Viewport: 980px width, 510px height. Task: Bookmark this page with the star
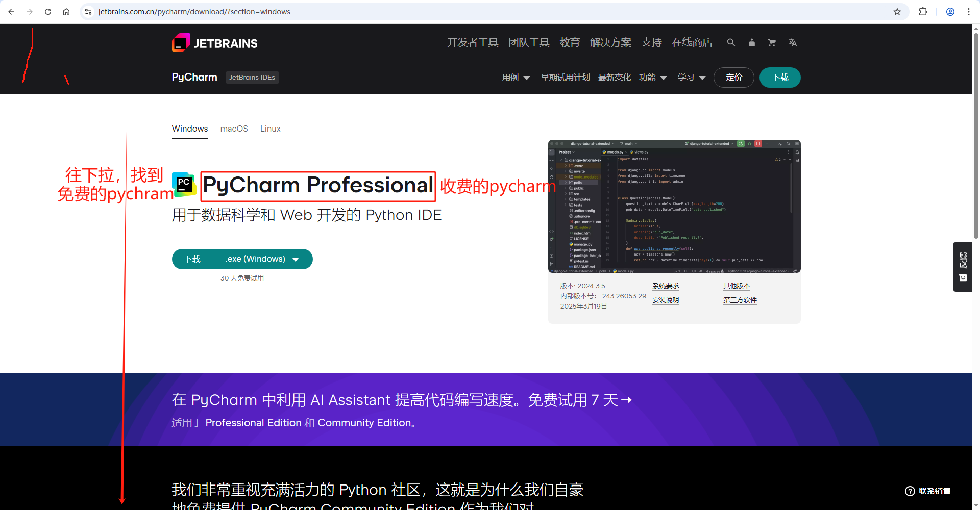point(897,12)
